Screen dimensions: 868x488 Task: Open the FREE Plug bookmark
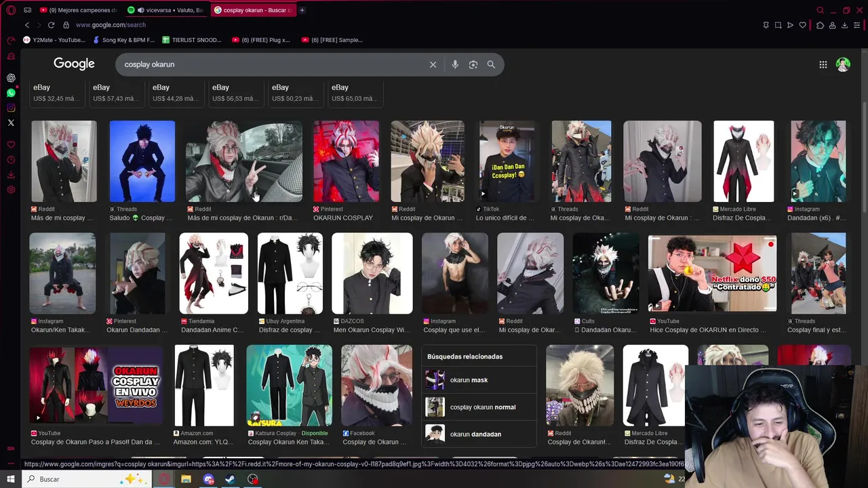click(x=261, y=40)
